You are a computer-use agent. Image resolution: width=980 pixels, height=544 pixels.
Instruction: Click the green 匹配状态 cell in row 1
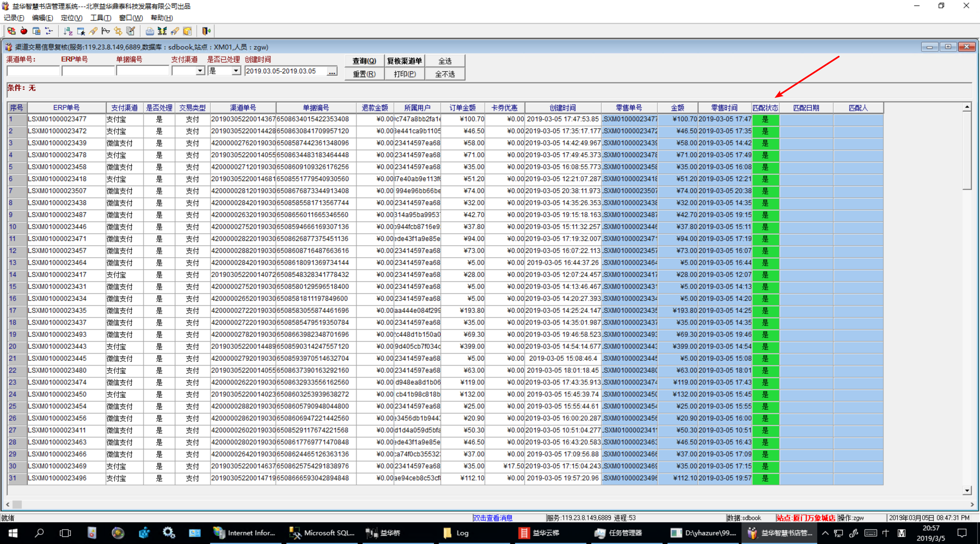pos(765,119)
